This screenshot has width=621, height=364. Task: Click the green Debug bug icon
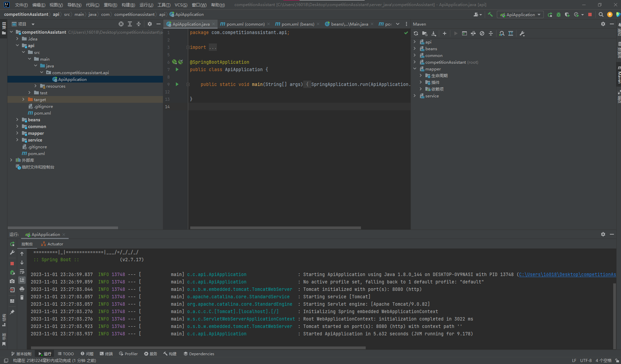[559, 14]
